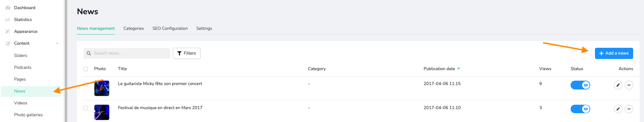Select the Festival de musique row checkbox
The image size is (644, 122).
[x=86, y=108]
